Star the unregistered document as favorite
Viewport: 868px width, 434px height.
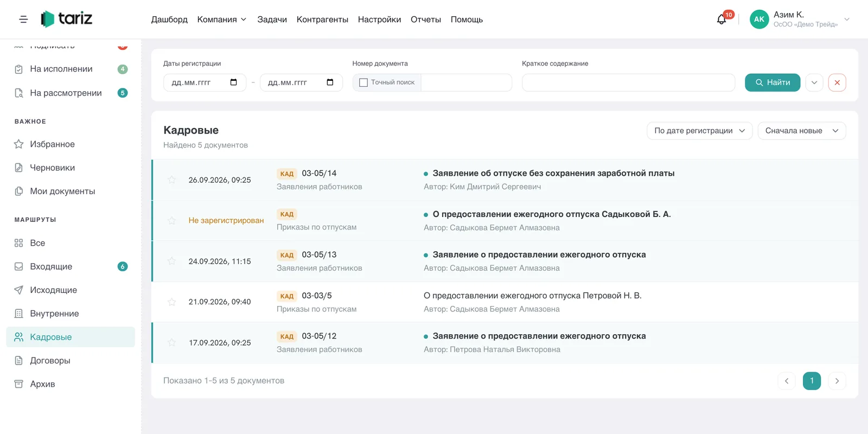(x=171, y=221)
